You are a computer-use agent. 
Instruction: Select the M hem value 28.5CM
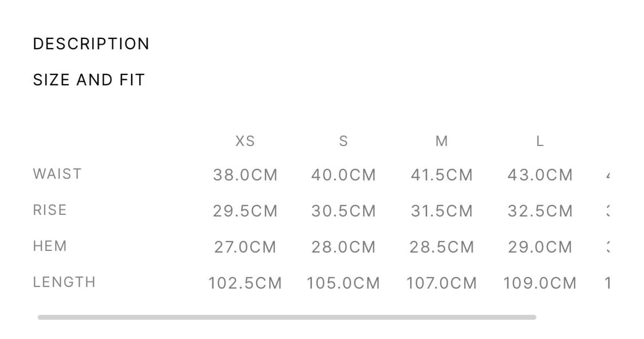[441, 247]
